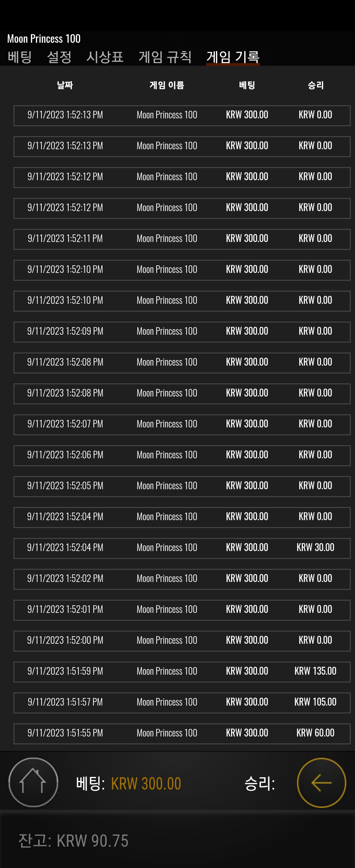The image size is (355, 868).
Task: Click the gold back arrow button
Action: 321,783
